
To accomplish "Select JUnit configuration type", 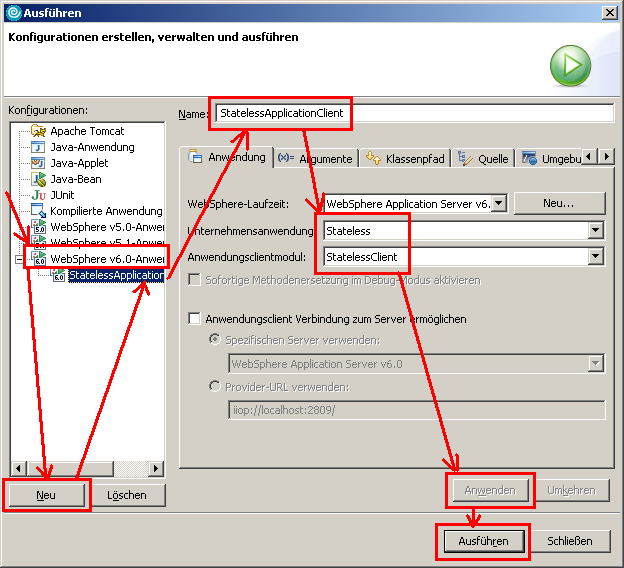I will pos(62,195).
